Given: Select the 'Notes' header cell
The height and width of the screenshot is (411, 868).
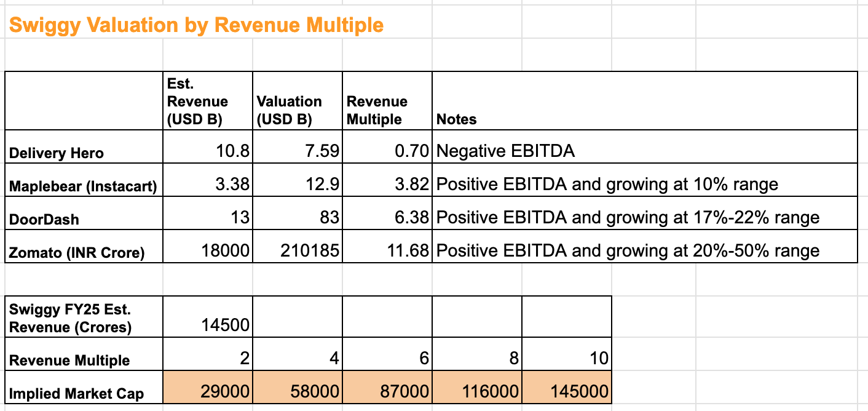Looking at the screenshot, I should pos(645,101).
